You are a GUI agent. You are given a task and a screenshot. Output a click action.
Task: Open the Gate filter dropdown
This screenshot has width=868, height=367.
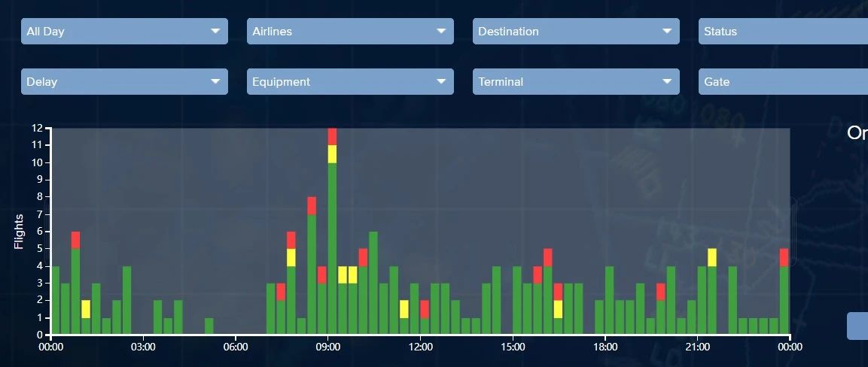[783, 81]
